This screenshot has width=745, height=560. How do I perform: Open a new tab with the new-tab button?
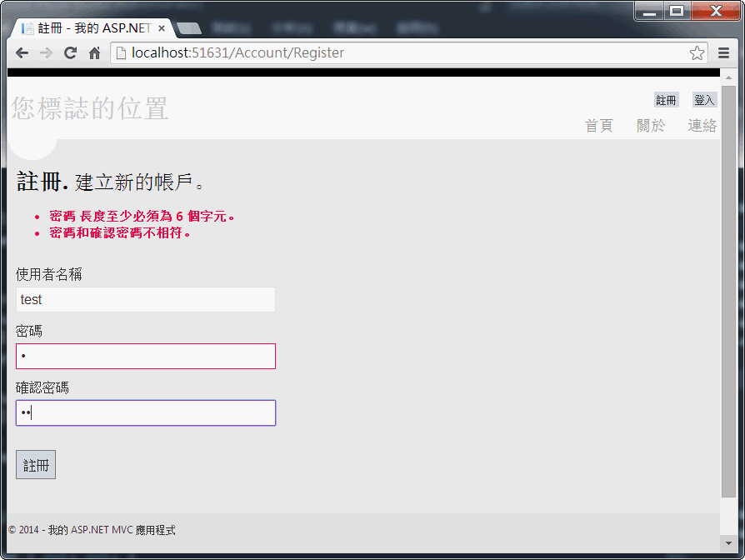tap(189, 28)
